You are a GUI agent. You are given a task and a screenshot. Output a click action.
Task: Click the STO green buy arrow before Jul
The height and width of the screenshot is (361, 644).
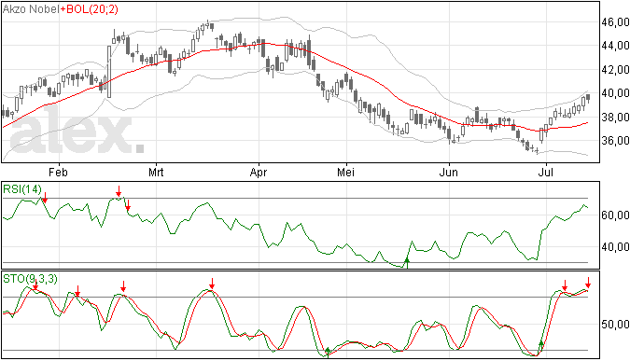point(541,346)
